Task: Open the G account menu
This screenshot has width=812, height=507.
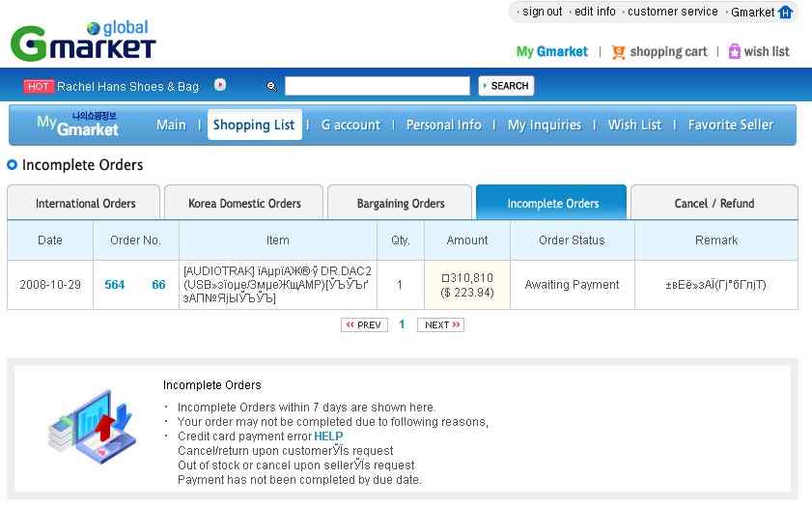Action: pyautogui.click(x=350, y=125)
